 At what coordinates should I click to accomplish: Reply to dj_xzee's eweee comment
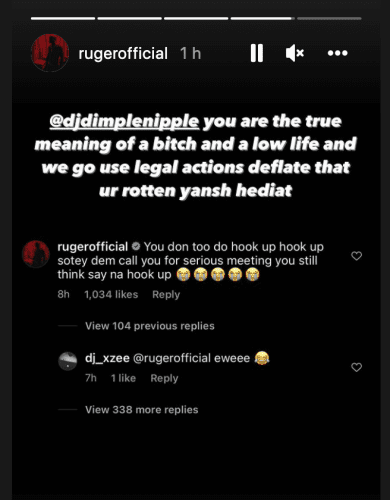click(x=164, y=378)
